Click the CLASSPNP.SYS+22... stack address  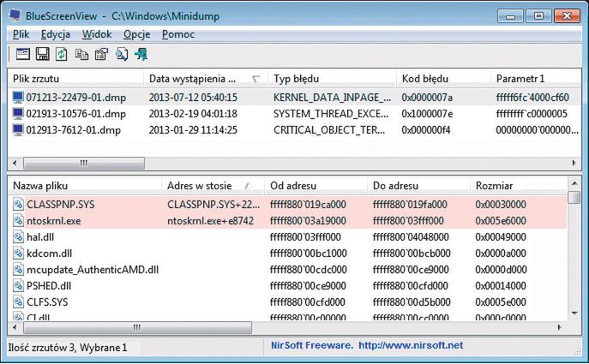pyautogui.click(x=213, y=205)
